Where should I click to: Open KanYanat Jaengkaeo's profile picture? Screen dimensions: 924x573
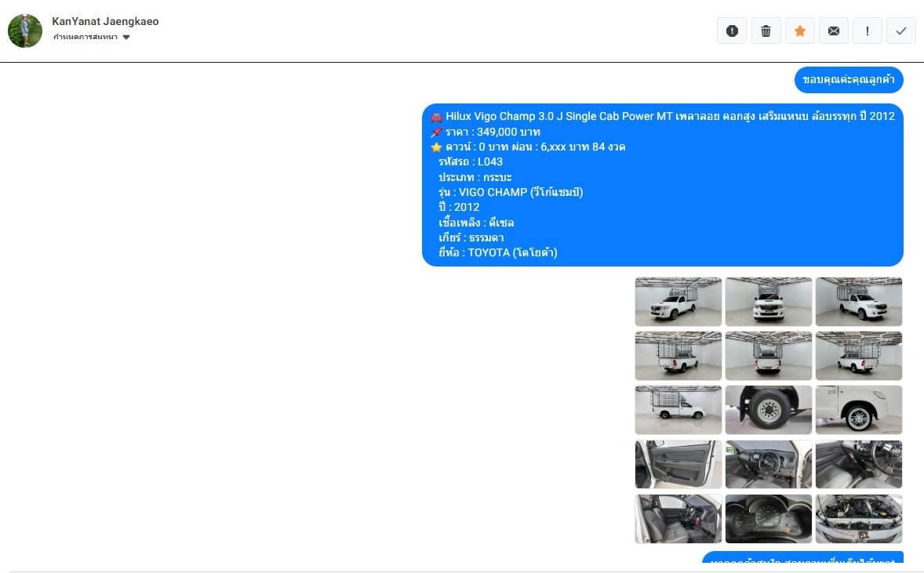(25, 31)
